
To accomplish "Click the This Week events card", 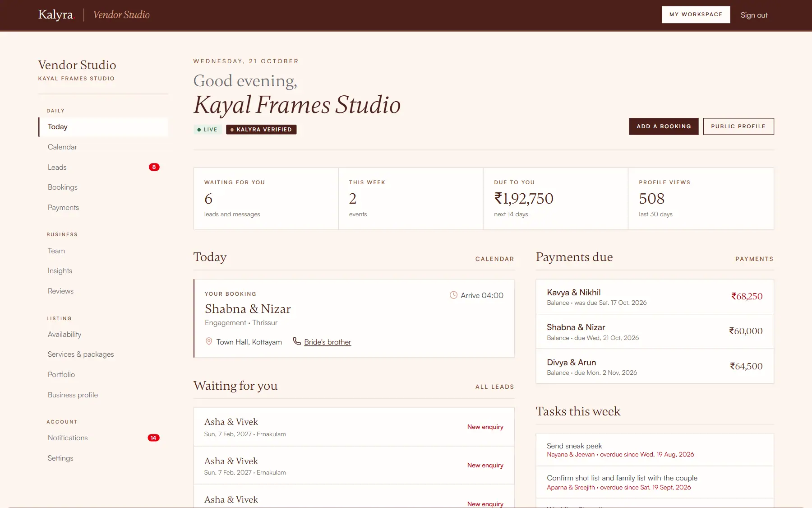I will click(411, 198).
